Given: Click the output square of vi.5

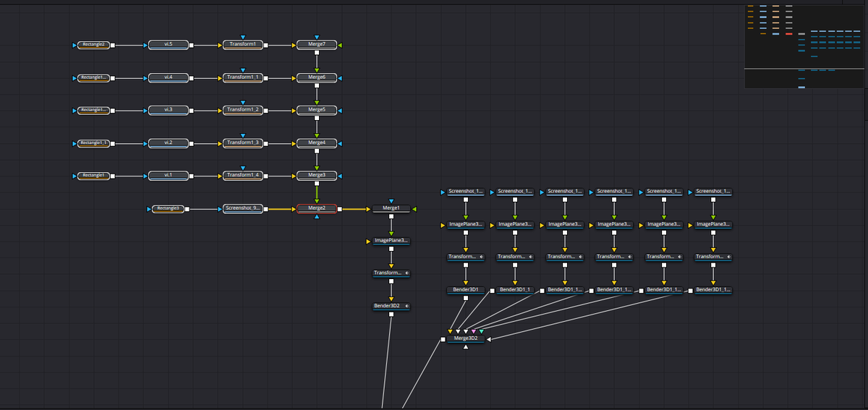Looking at the screenshot, I should [192, 45].
